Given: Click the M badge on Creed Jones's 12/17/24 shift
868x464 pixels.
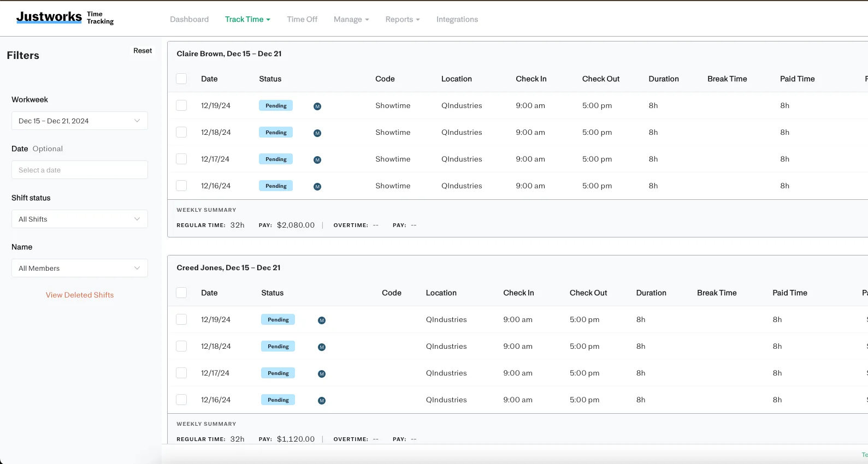Looking at the screenshot, I should click(x=322, y=374).
